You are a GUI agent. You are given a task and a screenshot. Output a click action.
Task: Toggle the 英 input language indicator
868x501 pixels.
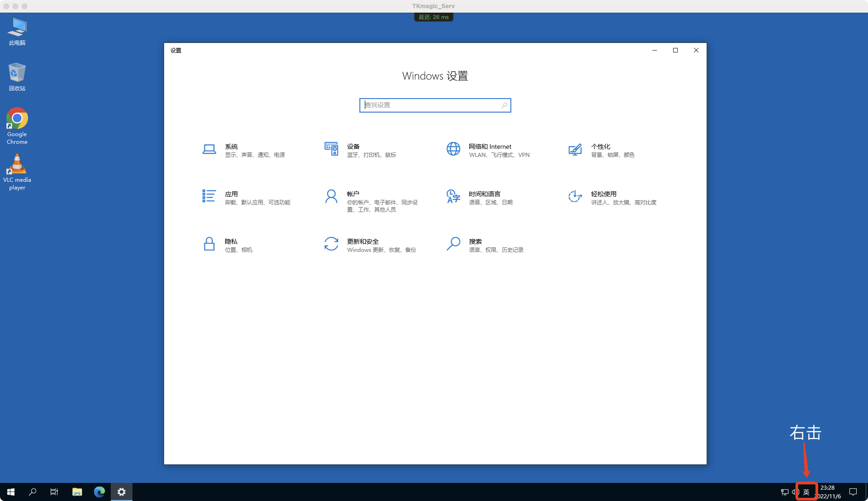click(x=807, y=492)
